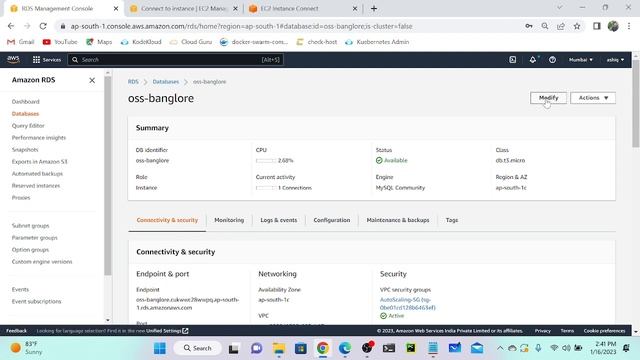Click the Windows taskbar Search box
The height and width of the screenshot is (360, 640).
click(198, 348)
